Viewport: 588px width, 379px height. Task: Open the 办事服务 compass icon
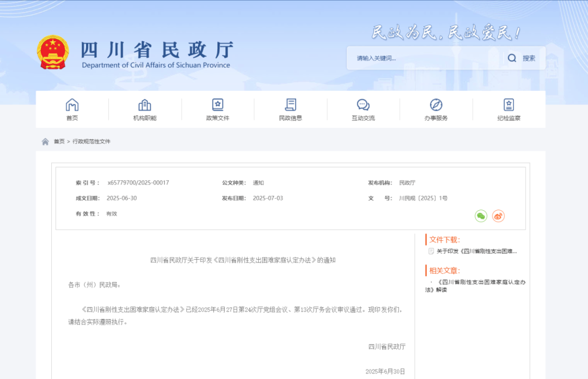pyautogui.click(x=436, y=105)
